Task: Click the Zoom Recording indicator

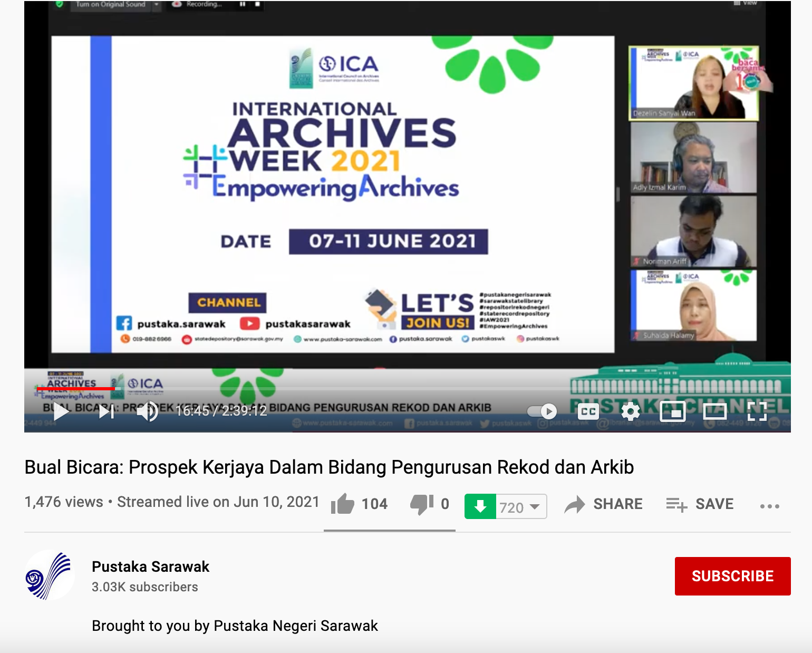Action: pyautogui.click(x=198, y=4)
